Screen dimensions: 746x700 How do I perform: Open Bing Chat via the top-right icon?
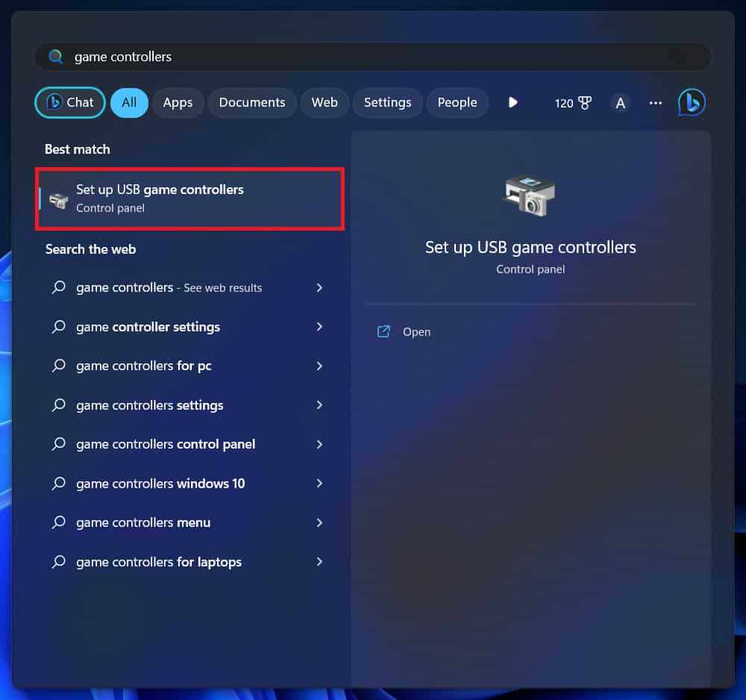click(x=690, y=102)
